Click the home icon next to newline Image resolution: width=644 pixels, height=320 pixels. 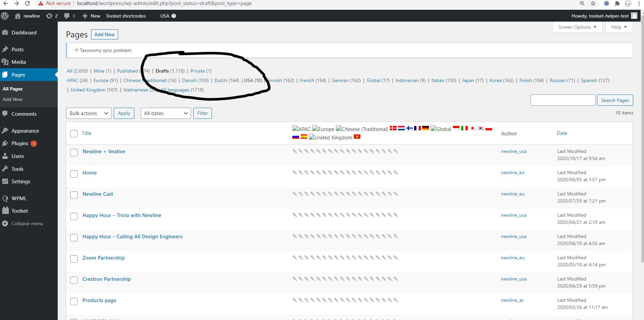18,16
